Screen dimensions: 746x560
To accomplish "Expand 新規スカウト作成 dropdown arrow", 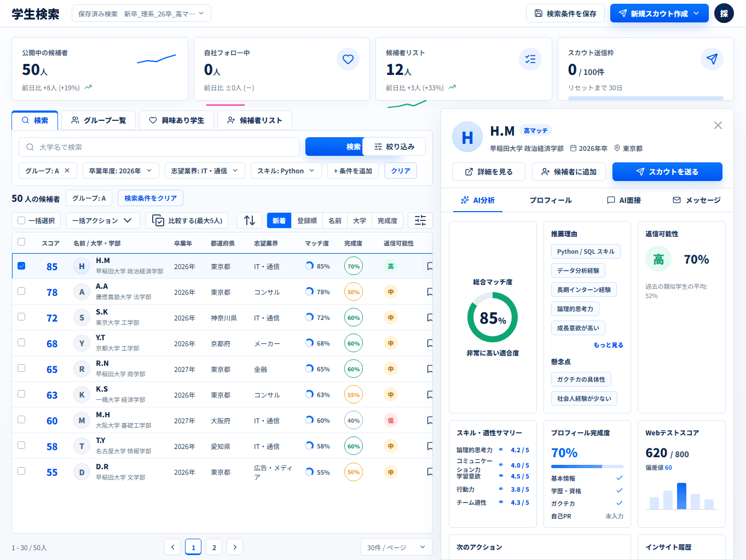I will (x=696, y=14).
